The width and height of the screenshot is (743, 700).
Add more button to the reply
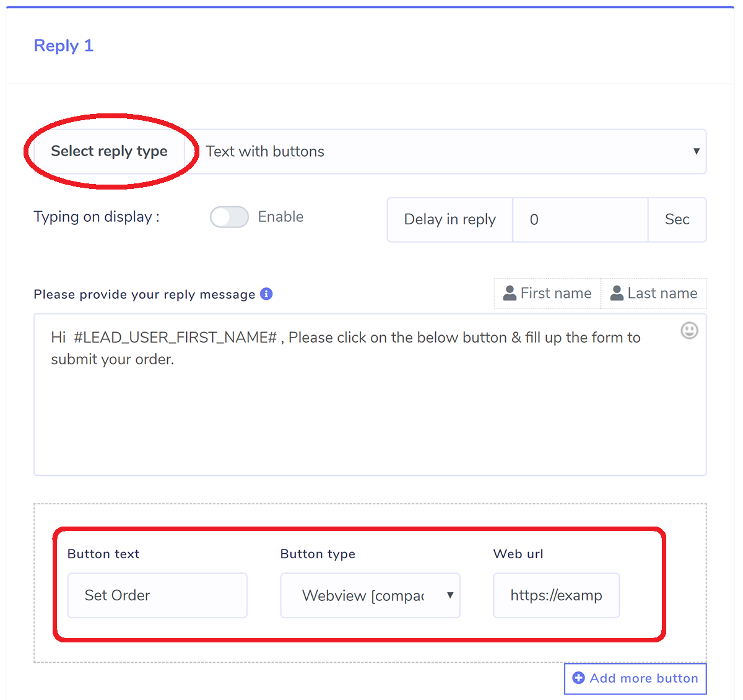click(x=635, y=678)
